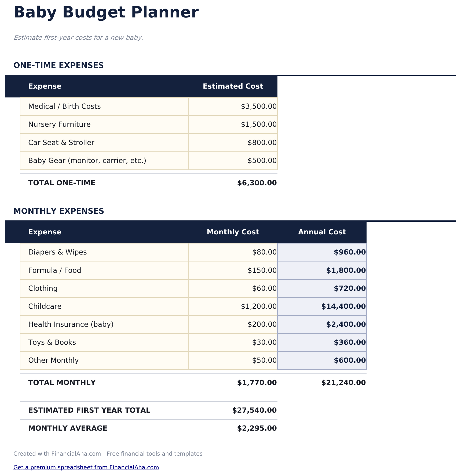461x476 pixels.
Task: Select the Monthly Average value $2,295.00
Action: (x=257, y=428)
